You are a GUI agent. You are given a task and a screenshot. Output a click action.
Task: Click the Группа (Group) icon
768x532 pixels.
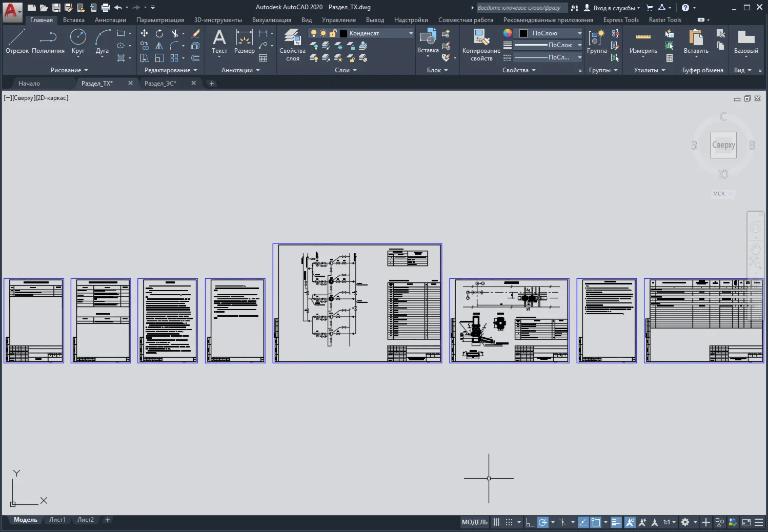pyautogui.click(x=597, y=41)
